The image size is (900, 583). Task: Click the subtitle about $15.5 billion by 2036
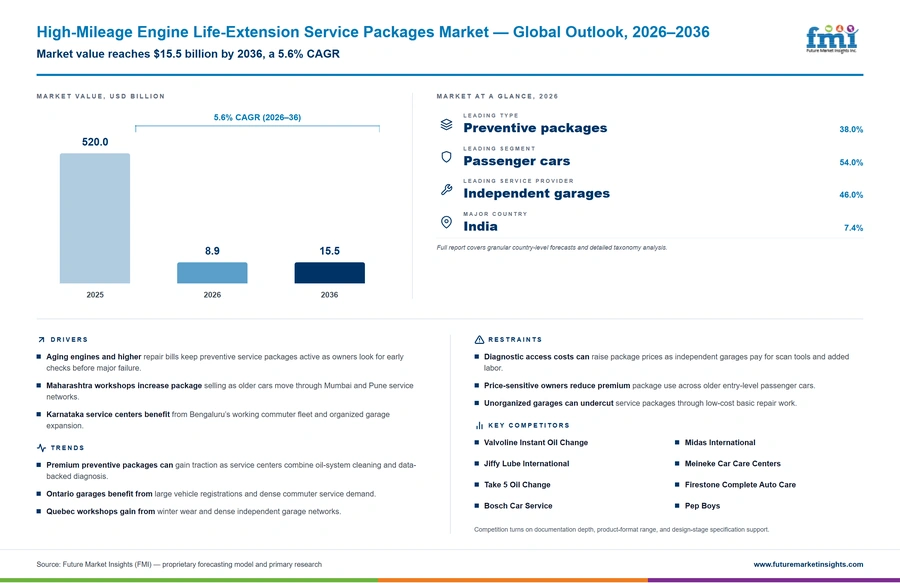[x=188, y=54]
